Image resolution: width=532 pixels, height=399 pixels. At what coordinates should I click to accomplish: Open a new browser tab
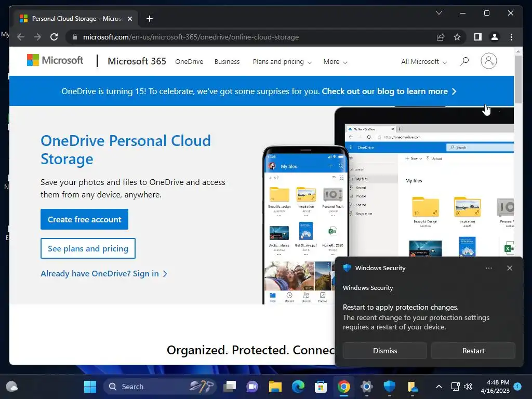[x=149, y=19]
